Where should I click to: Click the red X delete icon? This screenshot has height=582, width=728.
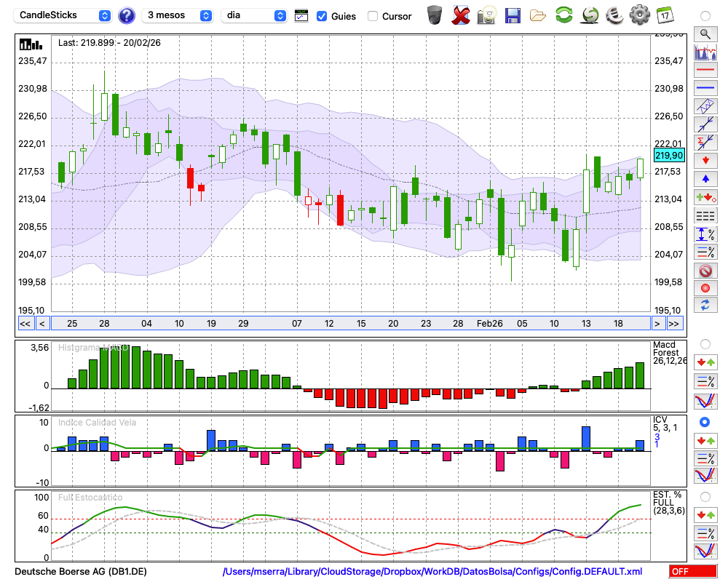[x=461, y=15]
